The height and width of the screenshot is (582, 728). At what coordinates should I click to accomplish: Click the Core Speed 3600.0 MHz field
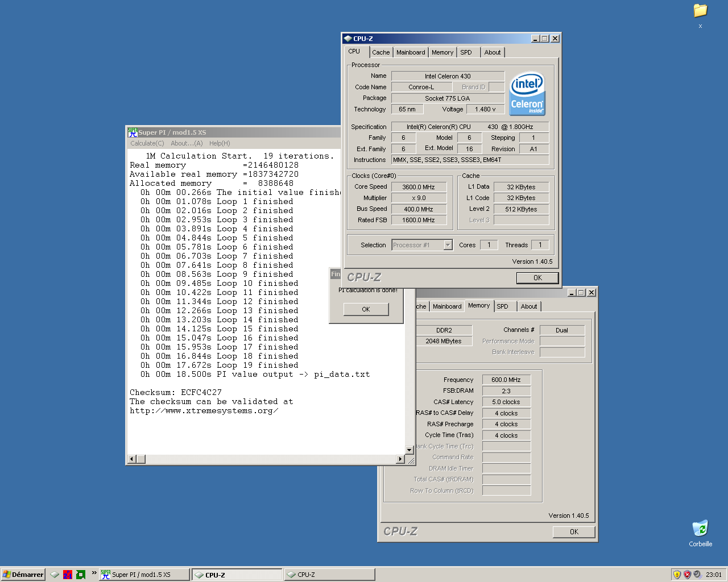point(419,187)
